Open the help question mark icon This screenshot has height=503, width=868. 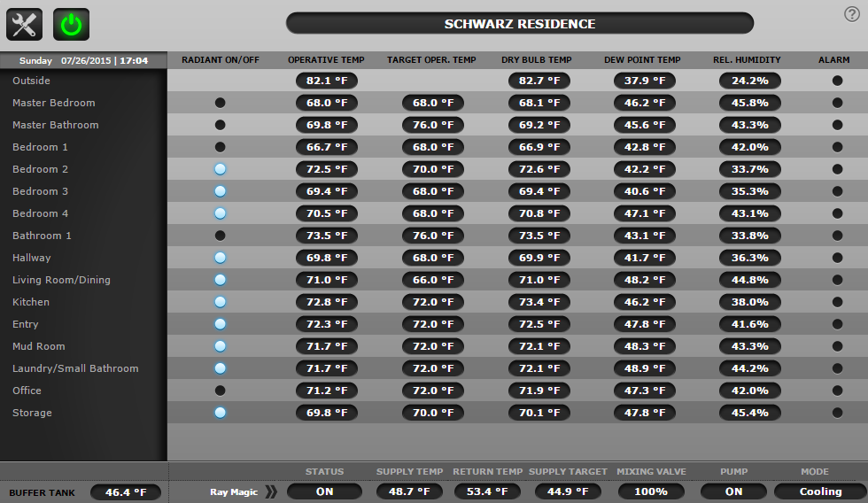pyautogui.click(x=852, y=14)
